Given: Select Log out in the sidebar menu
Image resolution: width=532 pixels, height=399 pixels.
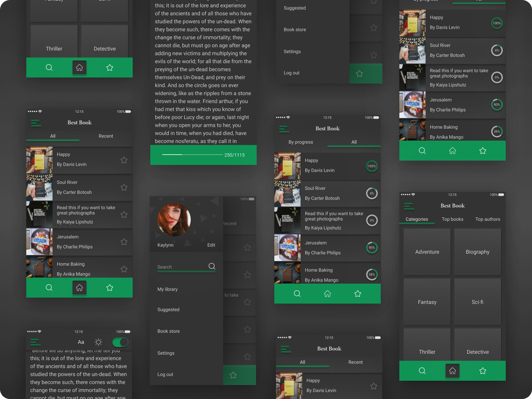Looking at the screenshot, I should 165,374.
